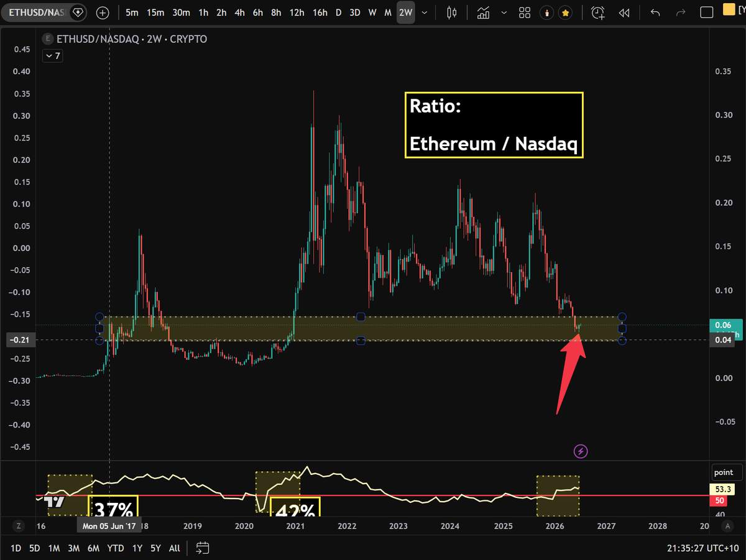Open the indicator templates grid icon
Image resolution: width=746 pixels, height=560 pixels.
pos(525,12)
